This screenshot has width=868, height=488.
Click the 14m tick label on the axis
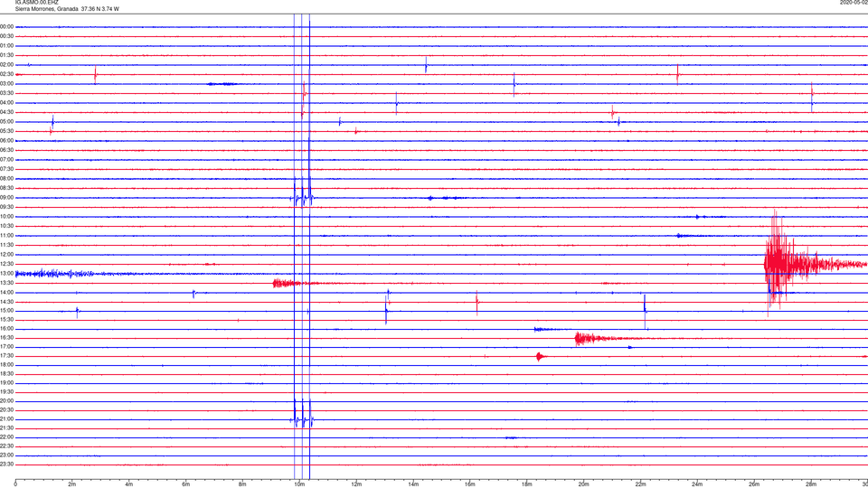413,484
